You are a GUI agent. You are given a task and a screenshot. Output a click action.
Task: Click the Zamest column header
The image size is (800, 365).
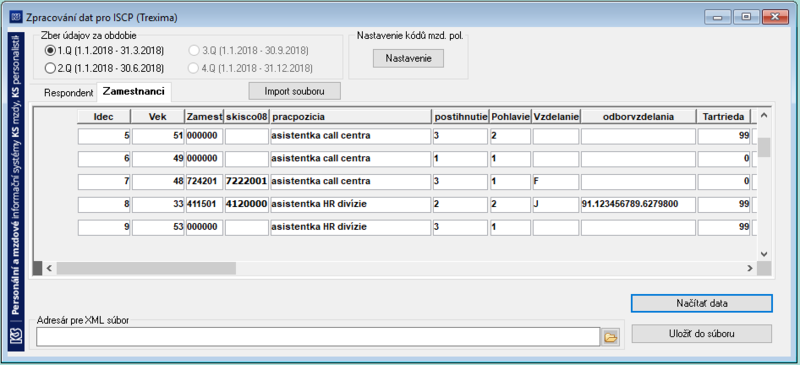pos(204,117)
